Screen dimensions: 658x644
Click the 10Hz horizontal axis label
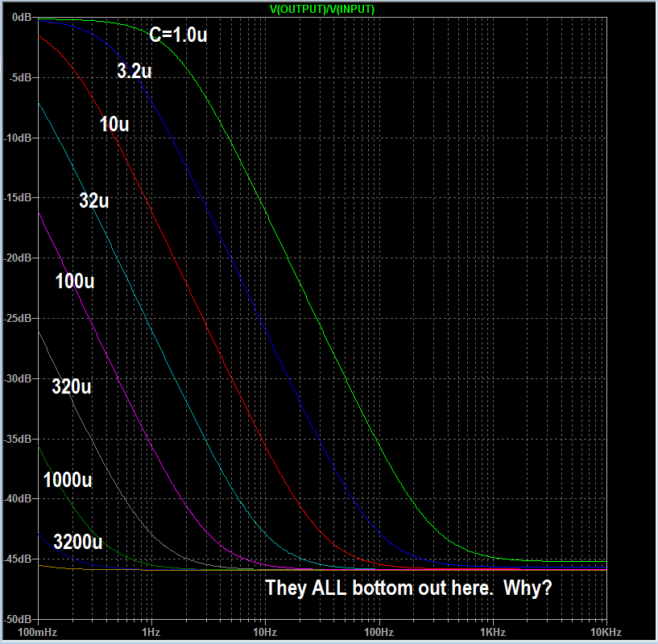(265, 632)
